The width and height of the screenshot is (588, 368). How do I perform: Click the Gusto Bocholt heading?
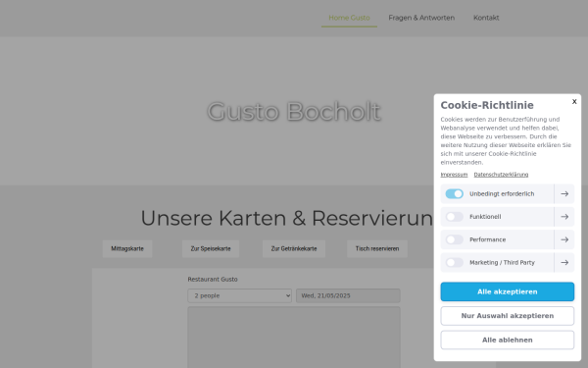point(294,112)
